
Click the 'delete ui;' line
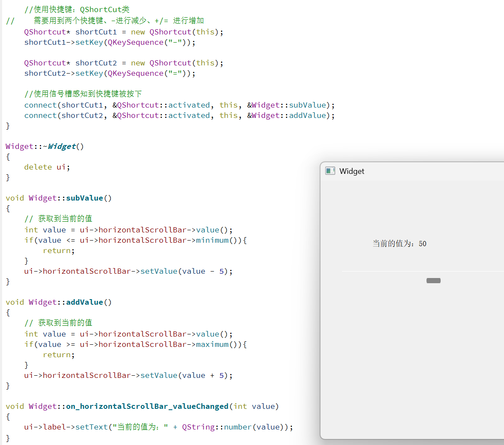(47, 167)
